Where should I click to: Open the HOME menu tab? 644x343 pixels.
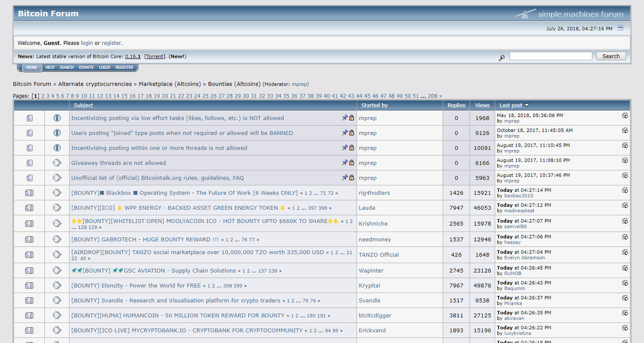click(x=32, y=67)
